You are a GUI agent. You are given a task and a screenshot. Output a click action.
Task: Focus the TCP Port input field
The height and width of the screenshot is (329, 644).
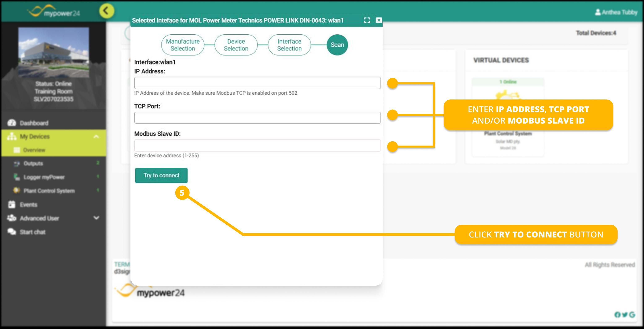point(257,118)
